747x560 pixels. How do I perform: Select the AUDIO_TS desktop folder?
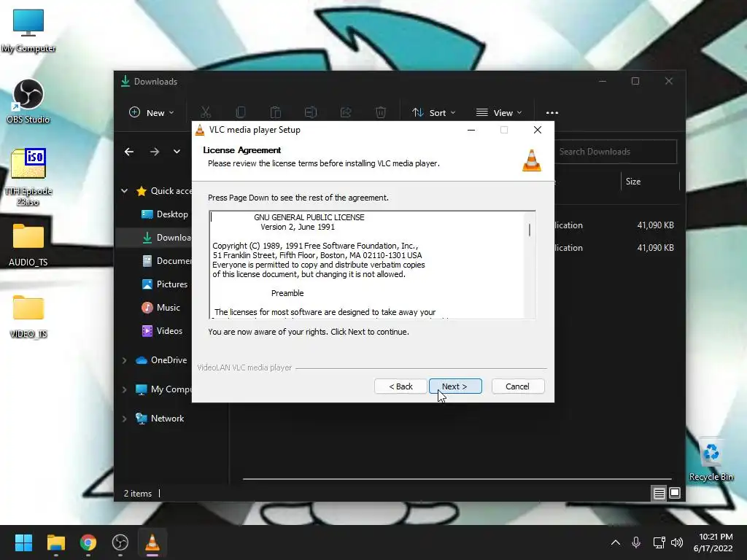(x=28, y=244)
